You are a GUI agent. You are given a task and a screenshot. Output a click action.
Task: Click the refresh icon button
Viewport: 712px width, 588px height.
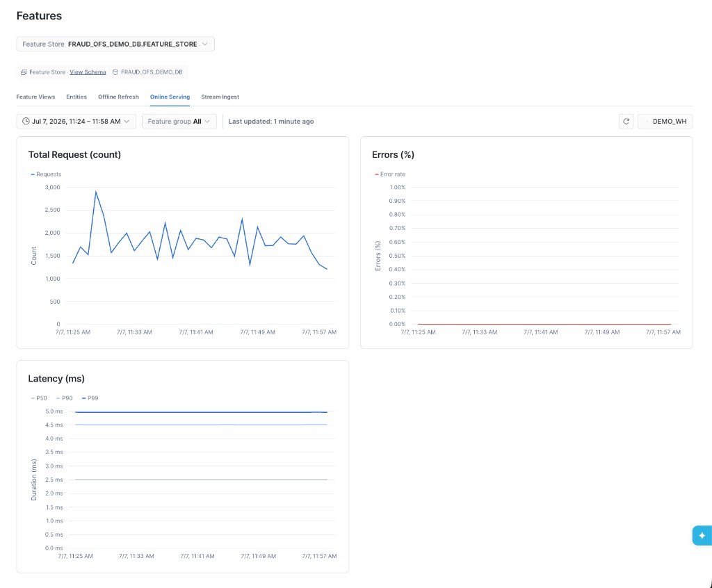(626, 121)
